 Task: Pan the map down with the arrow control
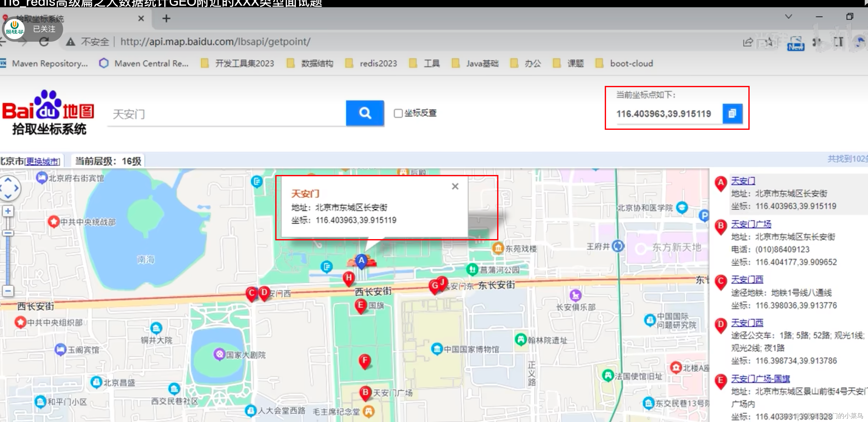8,196
